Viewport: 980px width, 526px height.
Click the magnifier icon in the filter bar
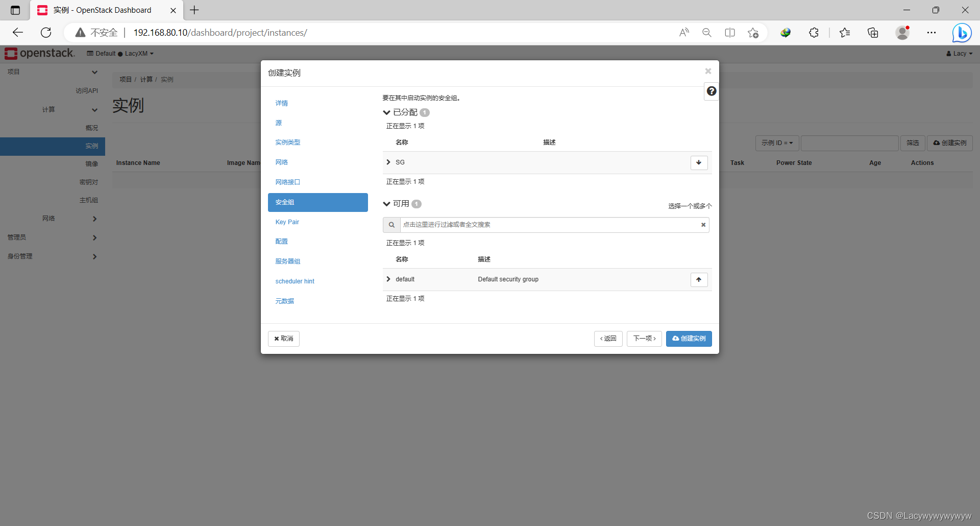(x=391, y=225)
